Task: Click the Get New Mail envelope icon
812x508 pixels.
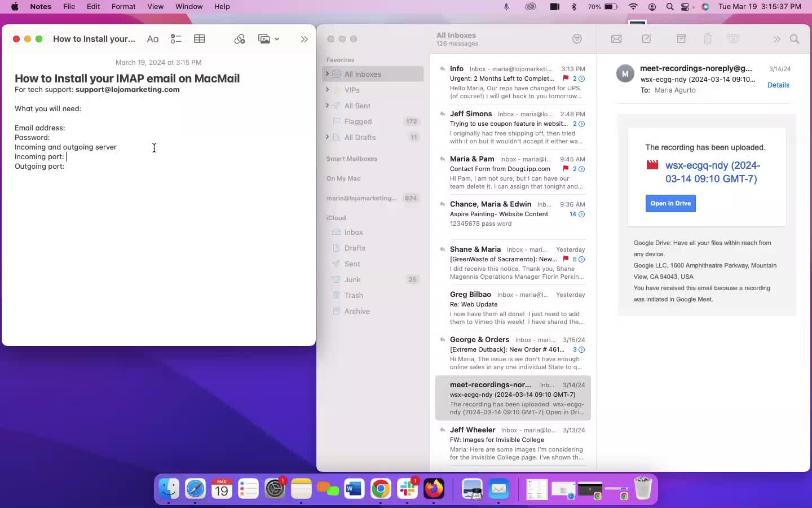Action: 616,39
